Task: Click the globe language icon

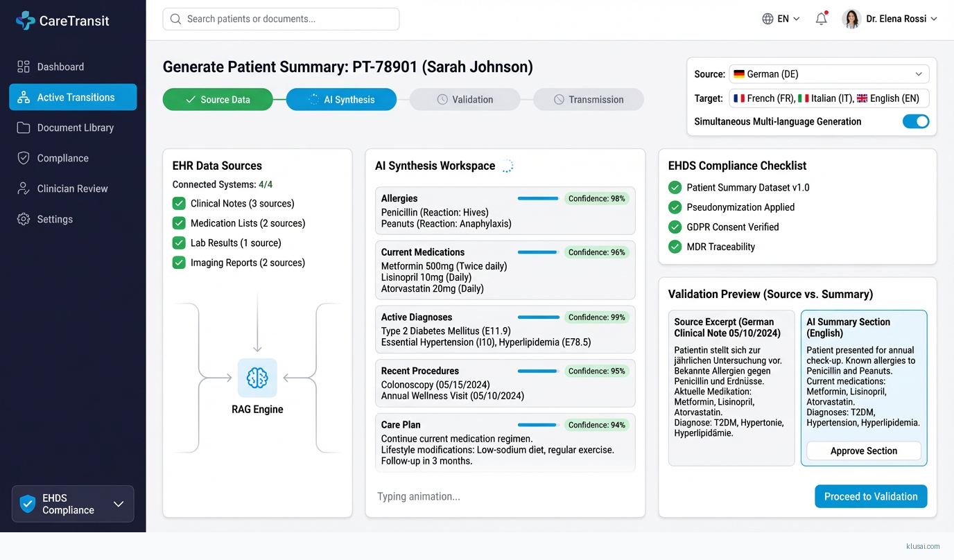Action: [x=767, y=19]
